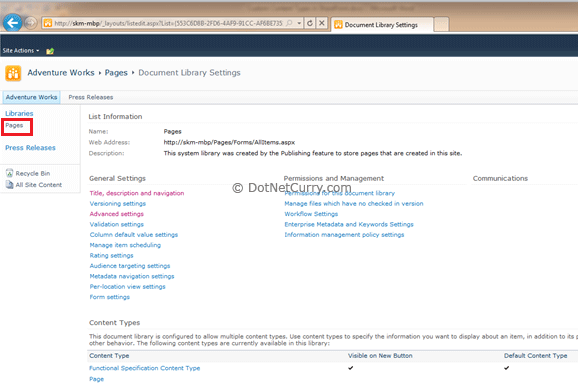Image resolution: width=583 pixels, height=386 pixels.
Task: Open Pages breadcrumb link
Action: 116,73
